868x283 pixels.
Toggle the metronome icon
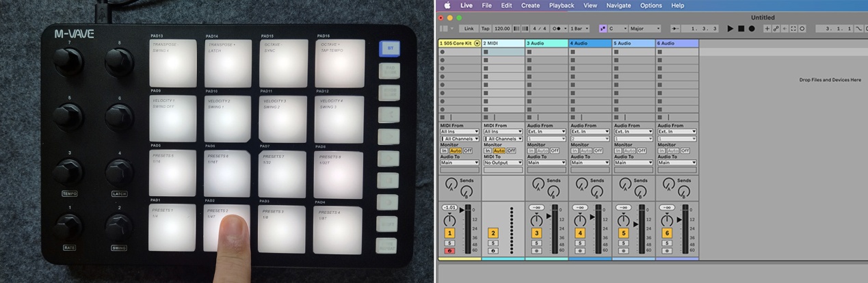557,29
